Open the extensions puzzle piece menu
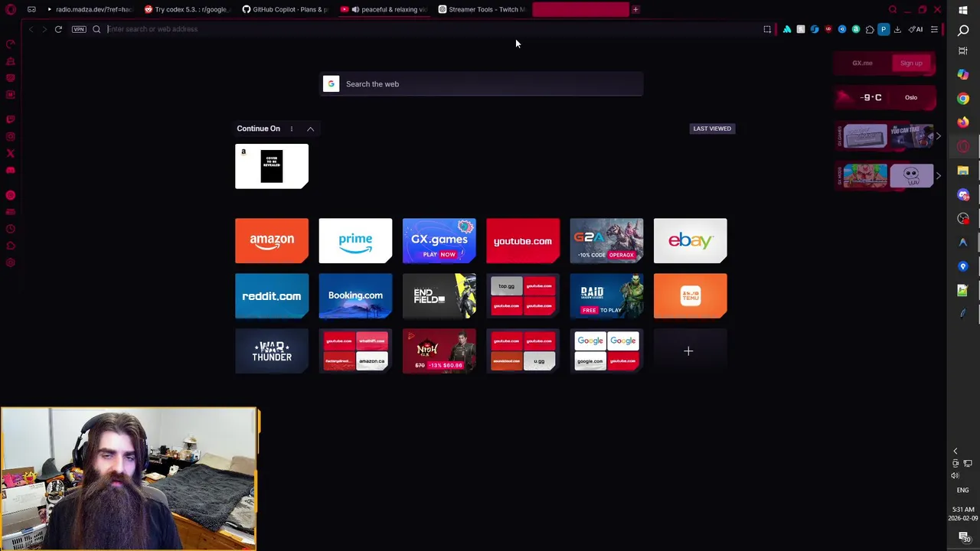This screenshot has height=551, width=980. tap(870, 29)
